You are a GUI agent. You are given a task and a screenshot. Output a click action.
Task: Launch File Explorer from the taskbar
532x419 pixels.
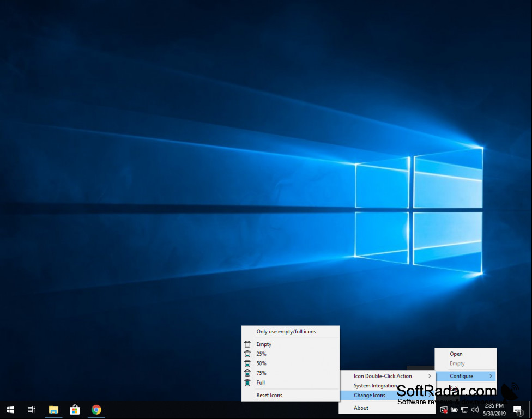(53, 410)
